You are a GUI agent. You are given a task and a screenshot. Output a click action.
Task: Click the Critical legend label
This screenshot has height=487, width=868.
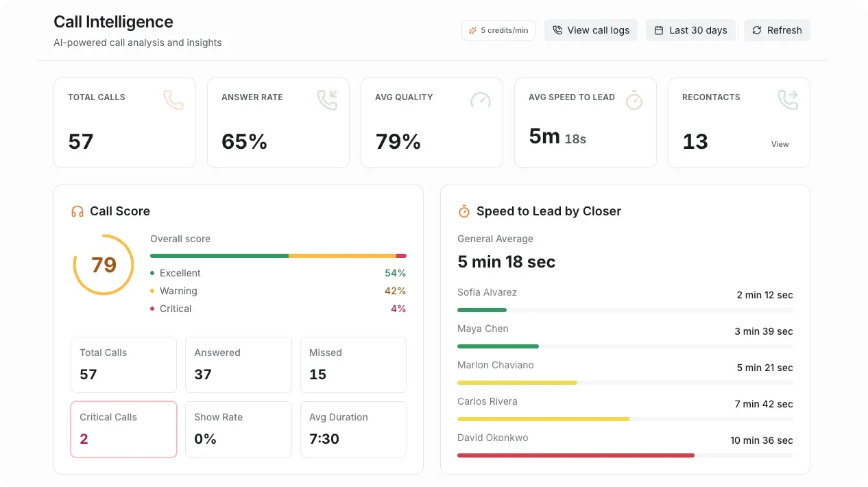point(176,309)
